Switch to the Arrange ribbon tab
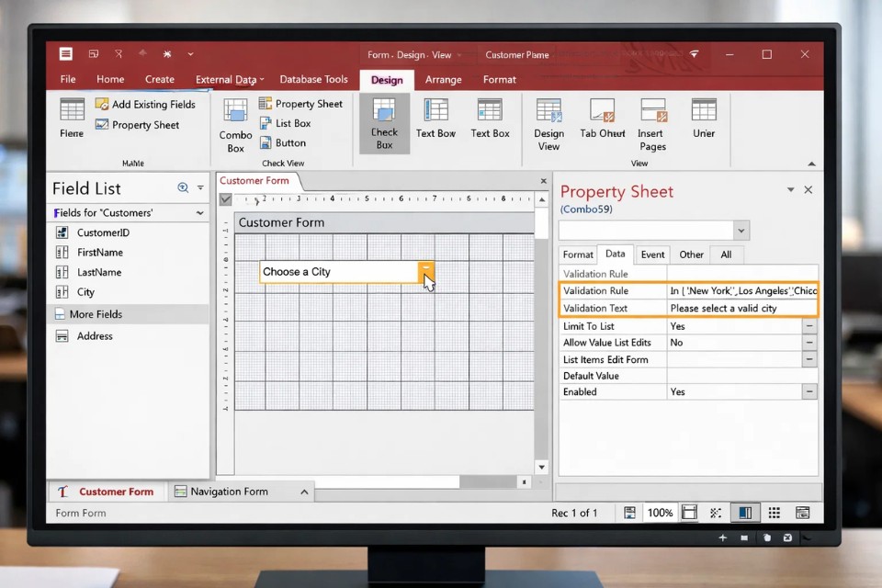Image resolution: width=882 pixels, height=588 pixels. click(443, 80)
